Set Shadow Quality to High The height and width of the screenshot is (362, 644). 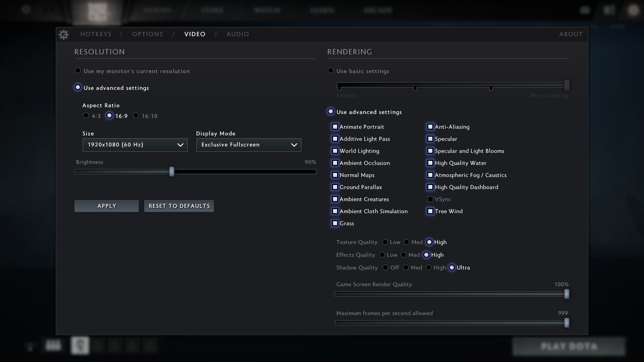[429, 267]
